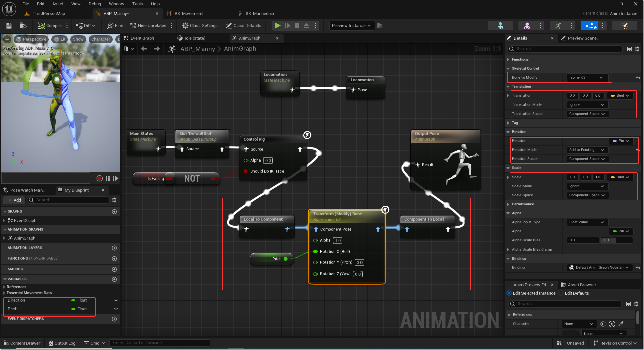
Task: Add new macro with plus icon
Action: [114, 269]
